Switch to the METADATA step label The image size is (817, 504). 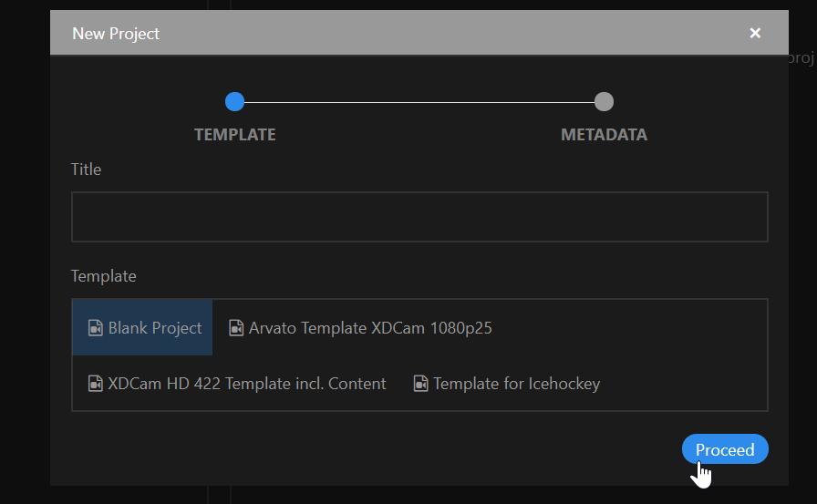(x=604, y=135)
